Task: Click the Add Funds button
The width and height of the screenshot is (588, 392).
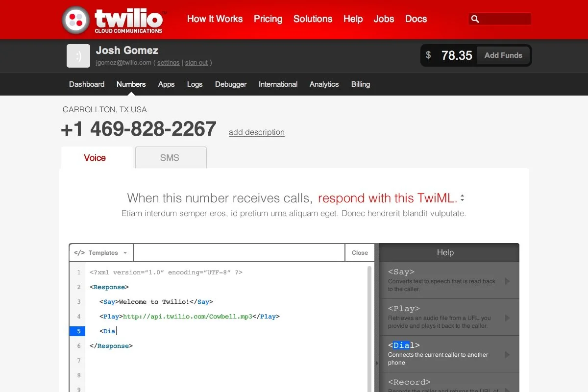Action: (503, 55)
